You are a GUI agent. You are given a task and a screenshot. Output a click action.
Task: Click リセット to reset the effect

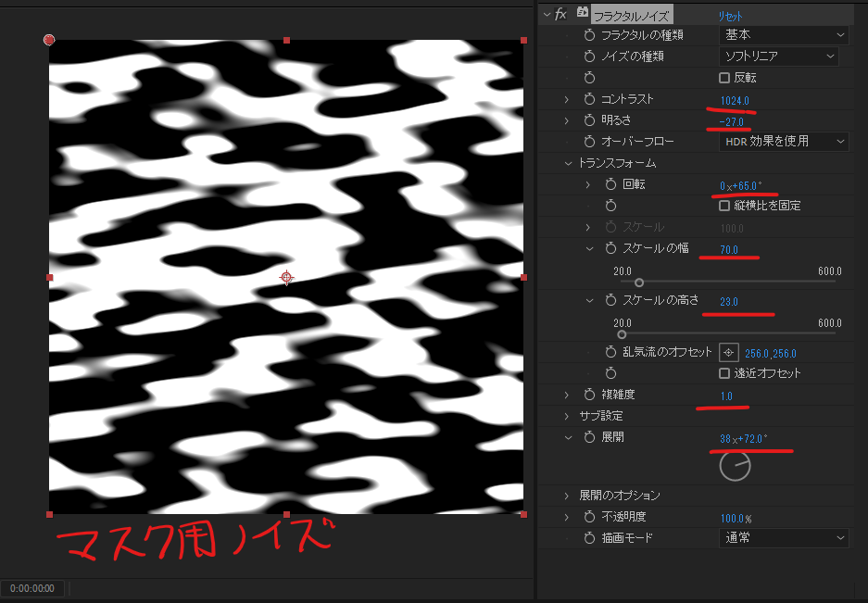coord(730,16)
